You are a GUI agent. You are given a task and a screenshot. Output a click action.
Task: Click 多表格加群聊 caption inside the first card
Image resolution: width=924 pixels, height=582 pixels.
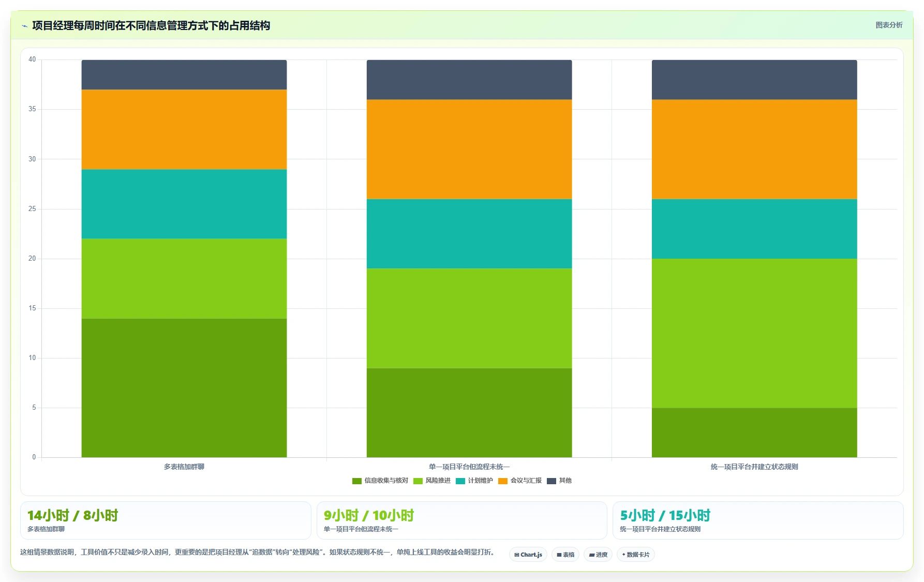[x=46, y=529]
